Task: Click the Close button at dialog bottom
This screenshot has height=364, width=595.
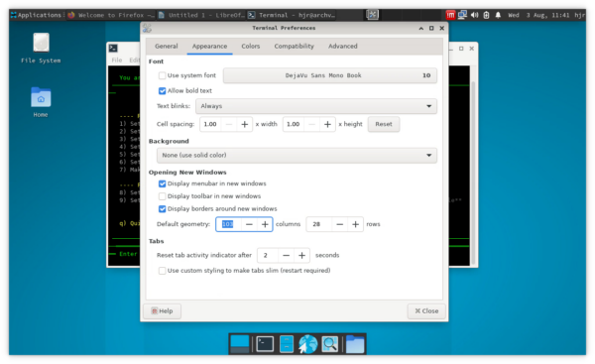Action: pyautogui.click(x=426, y=311)
